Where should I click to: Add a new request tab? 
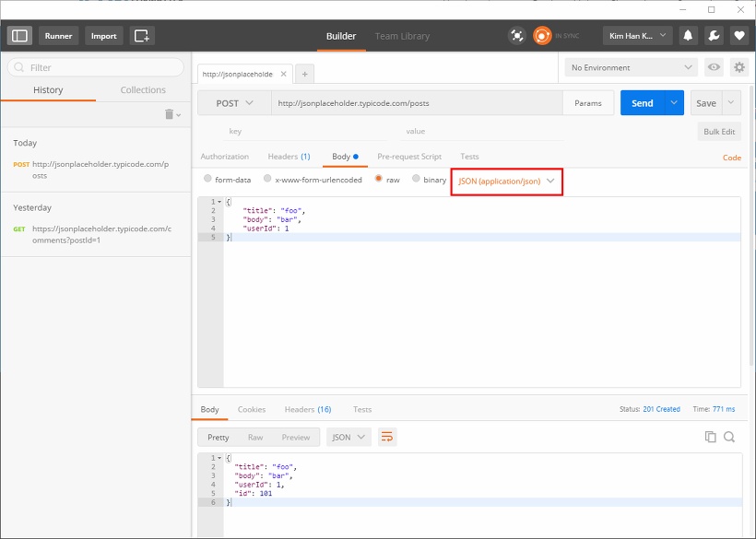(305, 74)
